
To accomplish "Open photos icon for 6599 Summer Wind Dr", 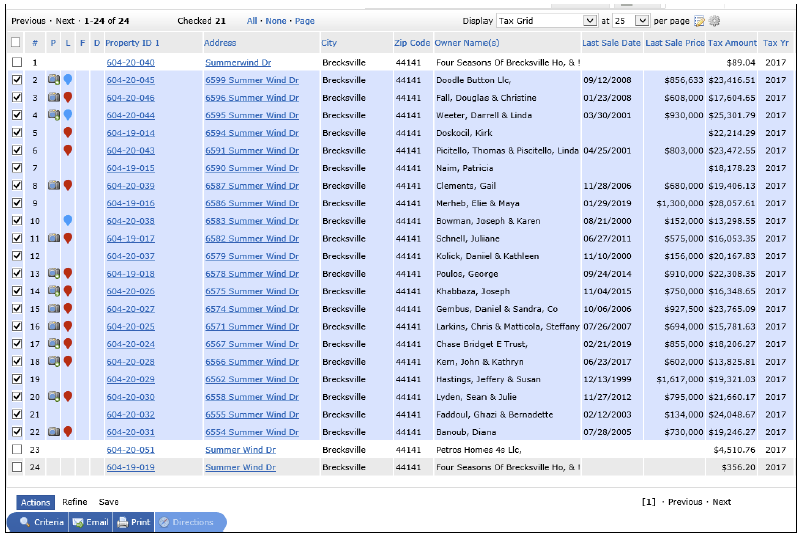I will [x=54, y=79].
